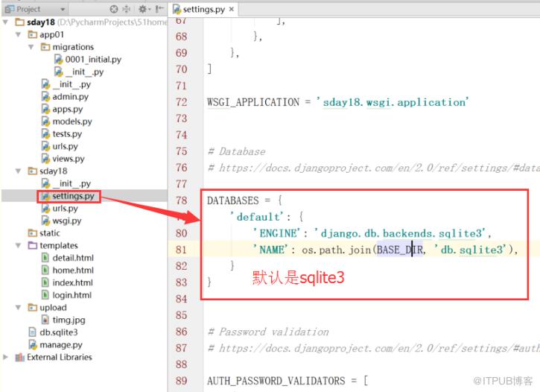The width and height of the screenshot is (540, 392).
Task: Open the Project view dropdown
Action: click(63, 9)
